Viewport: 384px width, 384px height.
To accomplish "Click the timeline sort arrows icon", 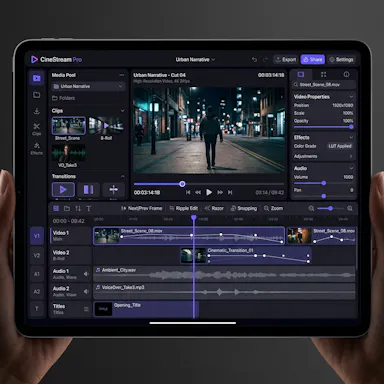I will [78, 208].
